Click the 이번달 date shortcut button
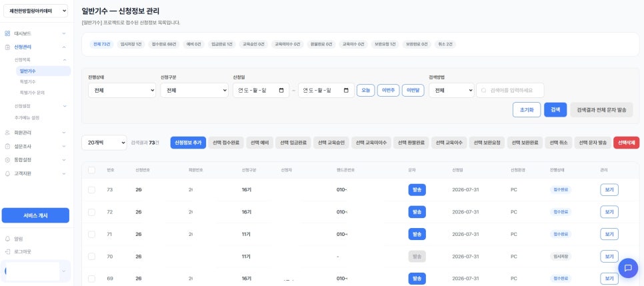Image resolution: width=644 pixels, height=286 pixels. coord(413,91)
